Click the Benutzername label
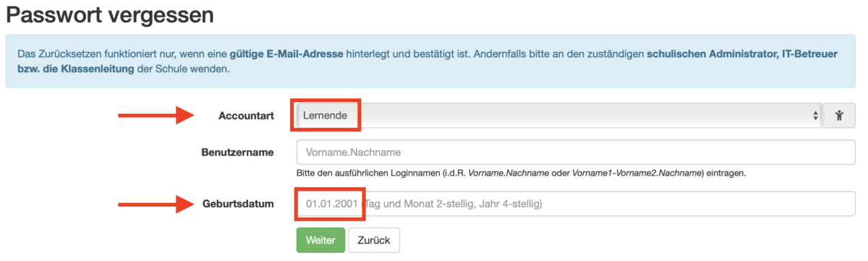The height and width of the screenshot is (261, 868). (237, 153)
